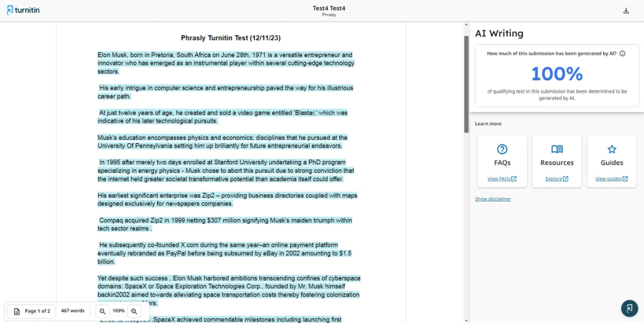This screenshot has width=644, height=323.
Task: Click the Phrasly subtitle under the title
Action: pyautogui.click(x=329, y=15)
